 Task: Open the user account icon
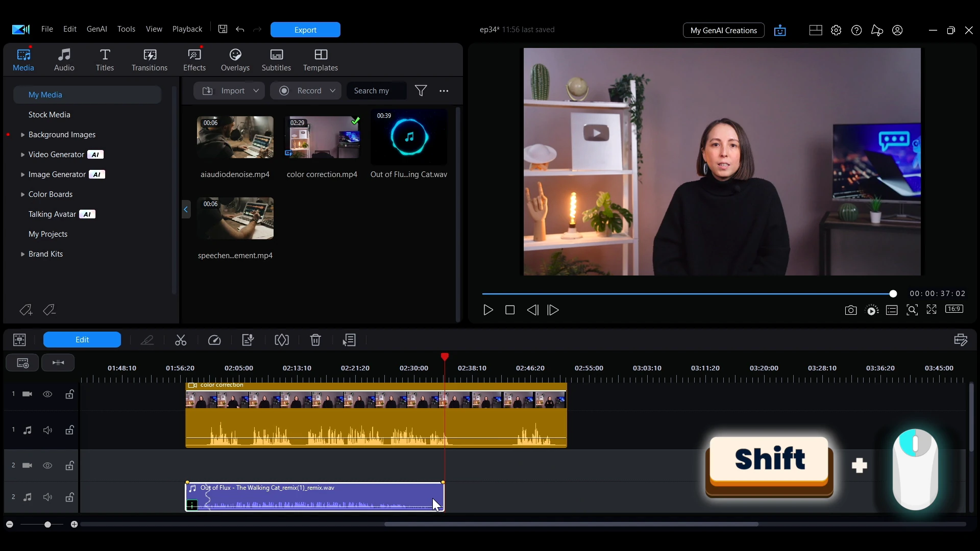[x=897, y=30]
